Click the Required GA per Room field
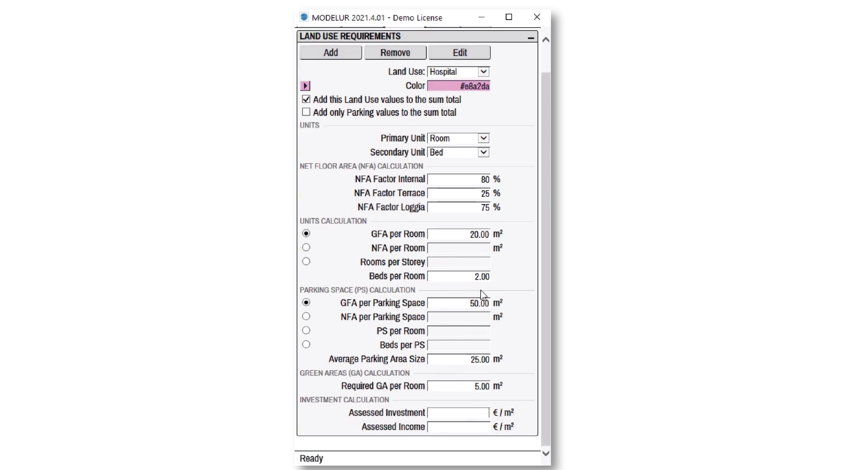Image resolution: width=868 pixels, height=470 pixels. [459, 386]
